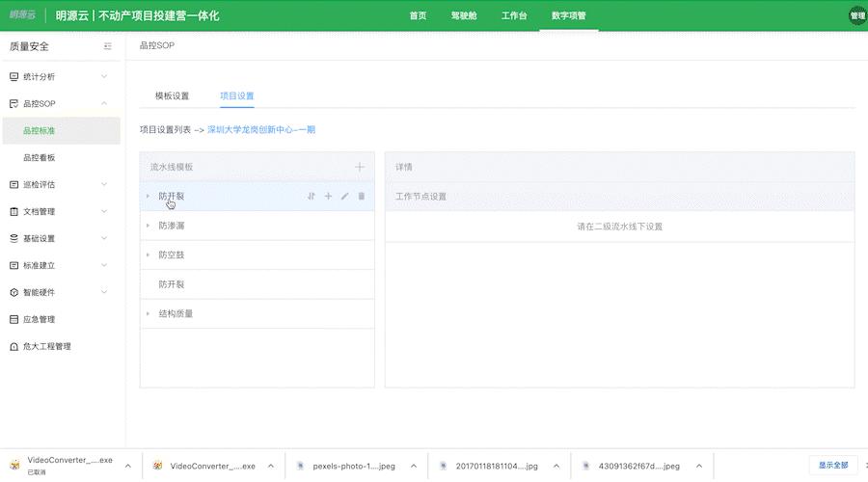Open the 工作台 top navigation item

(514, 16)
